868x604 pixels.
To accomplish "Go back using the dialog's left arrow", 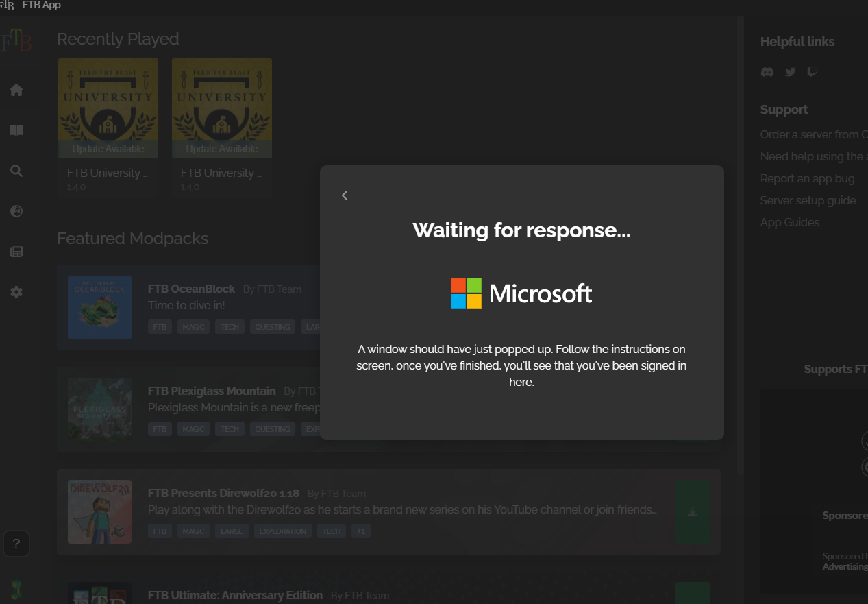I will click(x=345, y=195).
